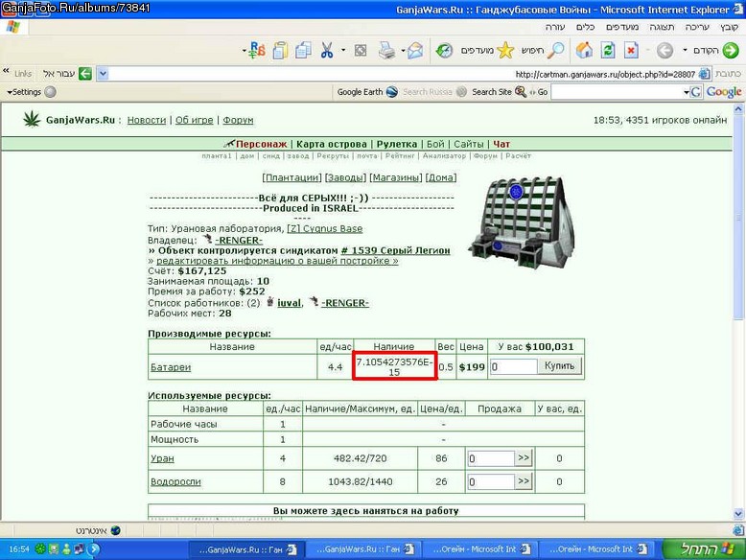Click green Go arrow beside address bar

click(x=85, y=74)
